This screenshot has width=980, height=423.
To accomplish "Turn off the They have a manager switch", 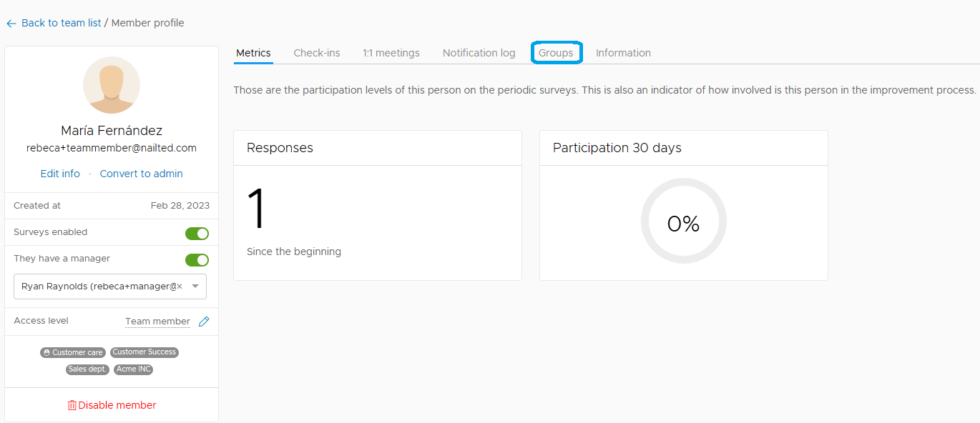I will pyautogui.click(x=197, y=259).
